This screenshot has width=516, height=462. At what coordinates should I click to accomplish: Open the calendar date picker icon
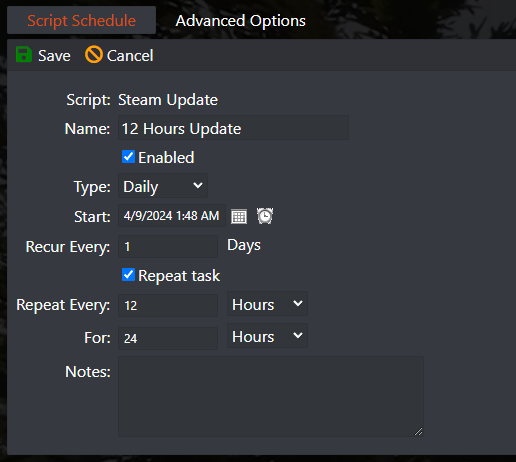coord(239,217)
